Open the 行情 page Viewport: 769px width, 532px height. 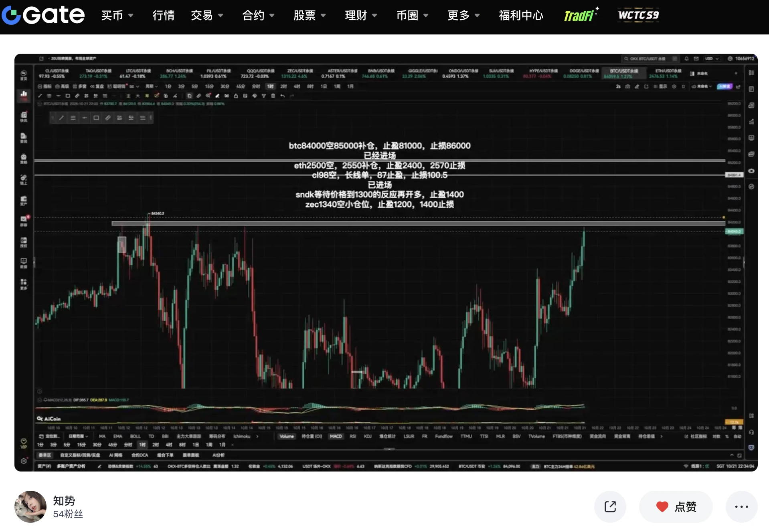[163, 16]
